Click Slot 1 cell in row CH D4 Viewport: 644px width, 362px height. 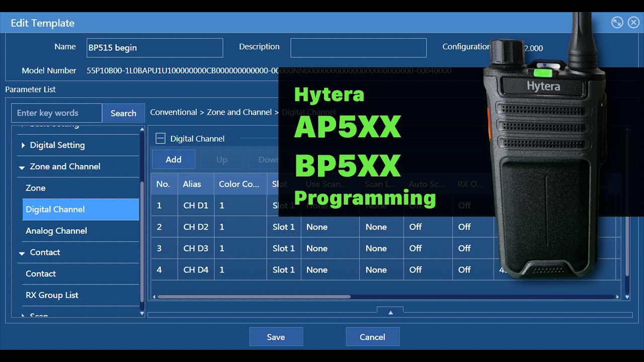[x=284, y=270]
